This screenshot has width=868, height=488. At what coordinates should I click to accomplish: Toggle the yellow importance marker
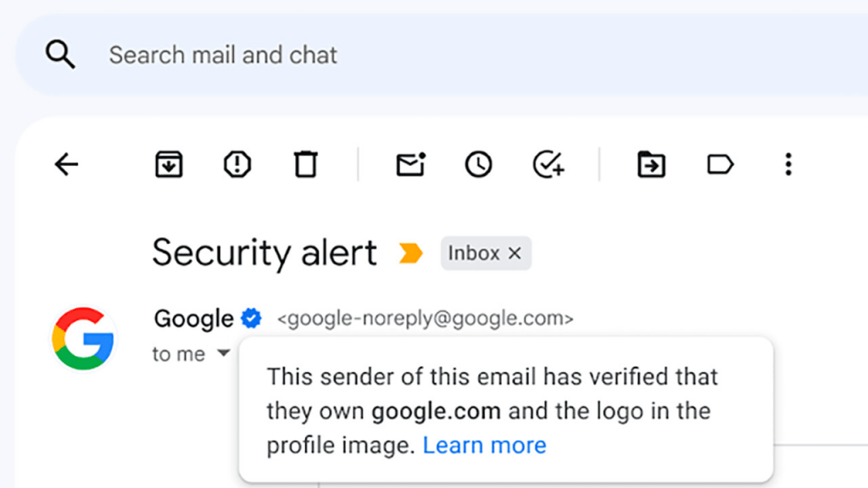pyautogui.click(x=410, y=253)
